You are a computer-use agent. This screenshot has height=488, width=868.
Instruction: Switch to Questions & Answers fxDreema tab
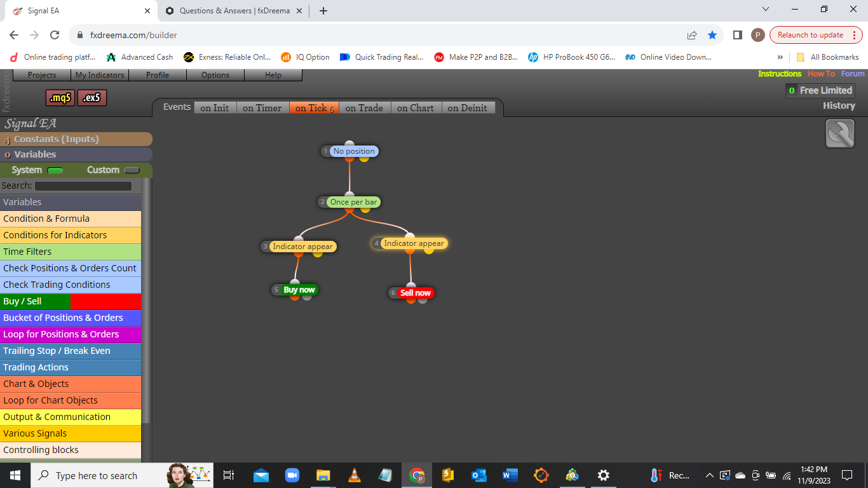coord(233,11)
